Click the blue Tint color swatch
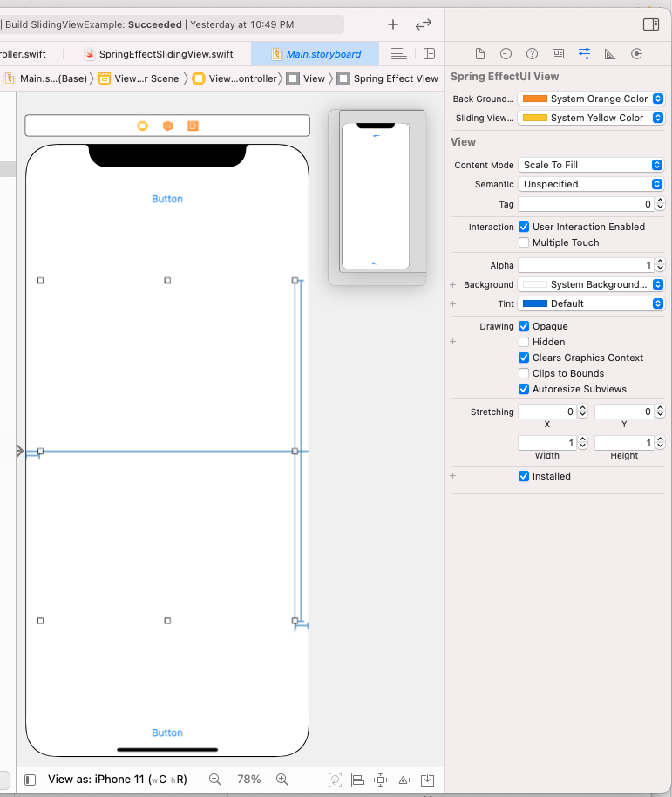Viewport: 672px width, 797px height. pos(535,303)
